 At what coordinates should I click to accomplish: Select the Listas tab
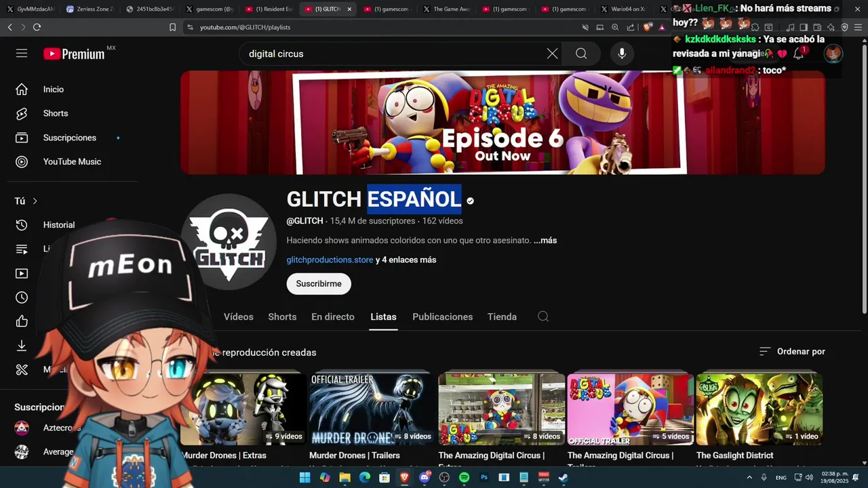click(x=383, y=317)
